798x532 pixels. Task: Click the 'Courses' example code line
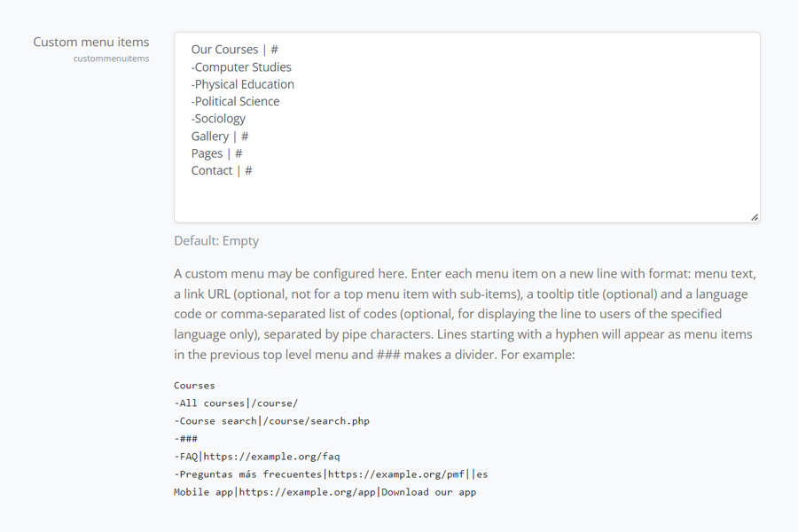[194, 386]
